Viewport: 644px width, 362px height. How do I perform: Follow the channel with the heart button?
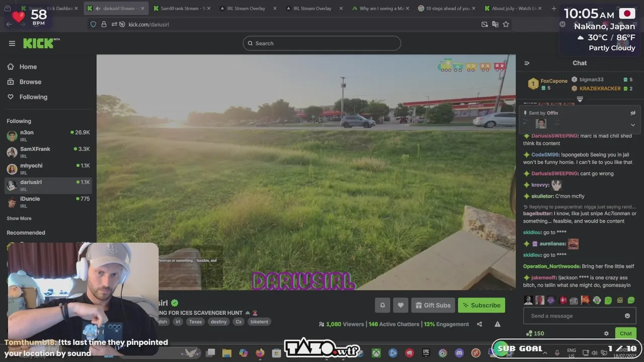(x=400, y=305)
